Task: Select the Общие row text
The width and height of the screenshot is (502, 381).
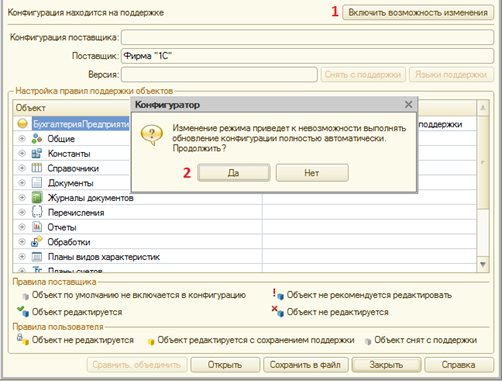Action: [x=61, y=139]
